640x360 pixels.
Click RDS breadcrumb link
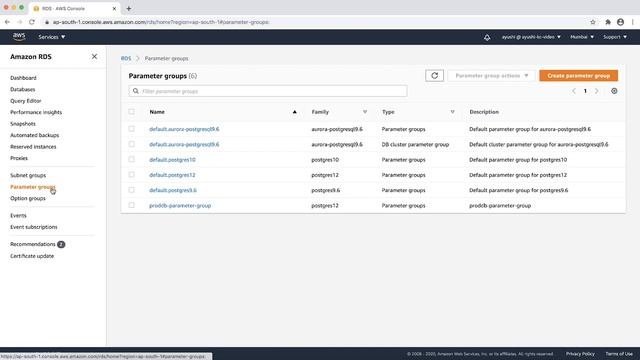click(x=126, y=58)
